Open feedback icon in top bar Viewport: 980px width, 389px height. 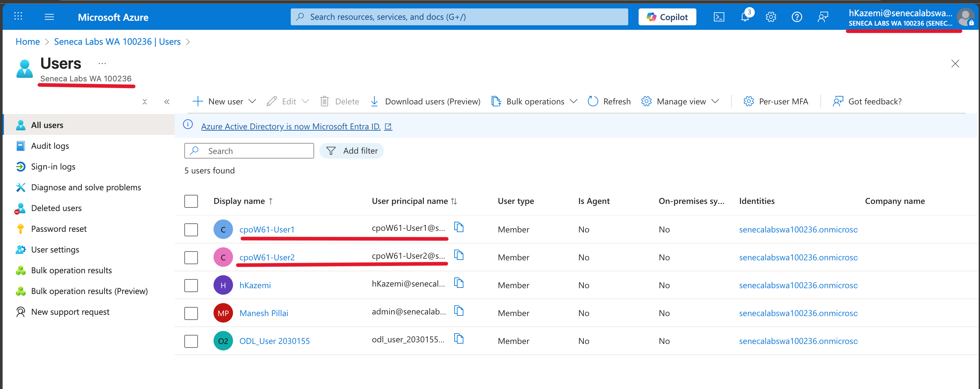point(823,17)
